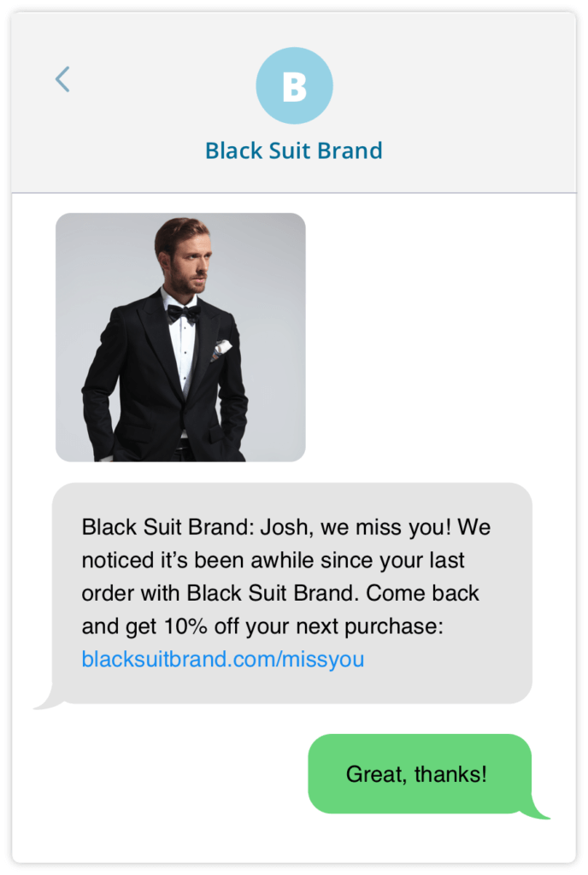Select the image message from Black Suit Brand
This screenshot has height=875, width=588.
click(179, 338)
